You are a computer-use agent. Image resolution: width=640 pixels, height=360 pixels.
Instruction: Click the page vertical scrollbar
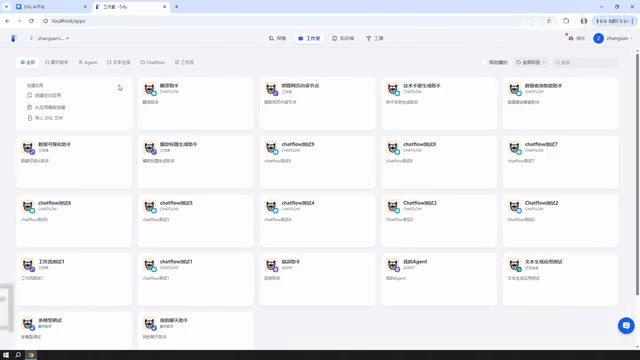(x=637, y=173)
